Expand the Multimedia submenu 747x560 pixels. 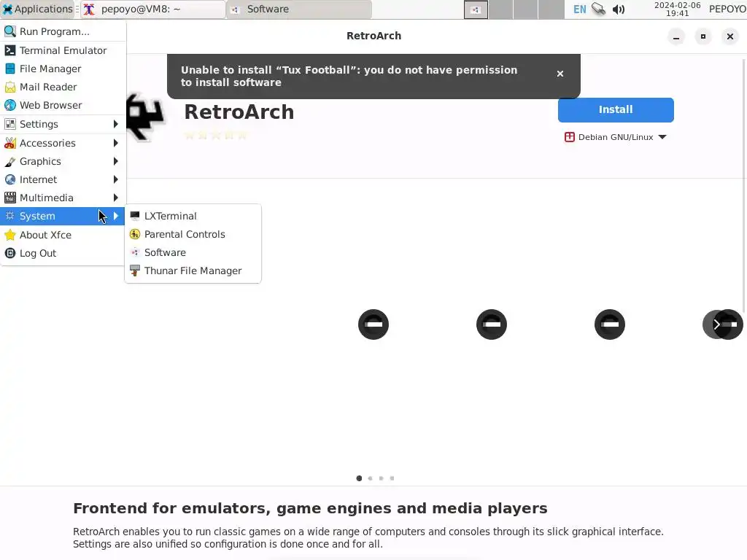63,197
